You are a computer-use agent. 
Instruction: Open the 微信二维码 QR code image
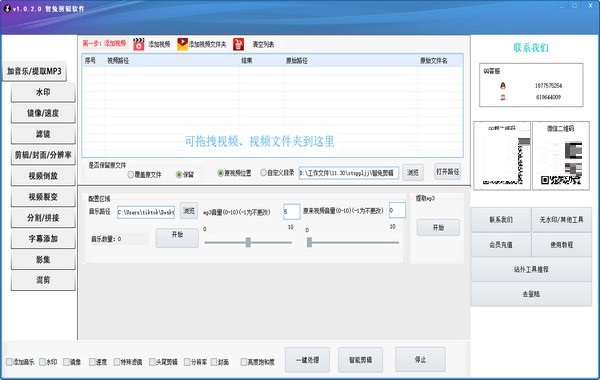coord(561,155)
